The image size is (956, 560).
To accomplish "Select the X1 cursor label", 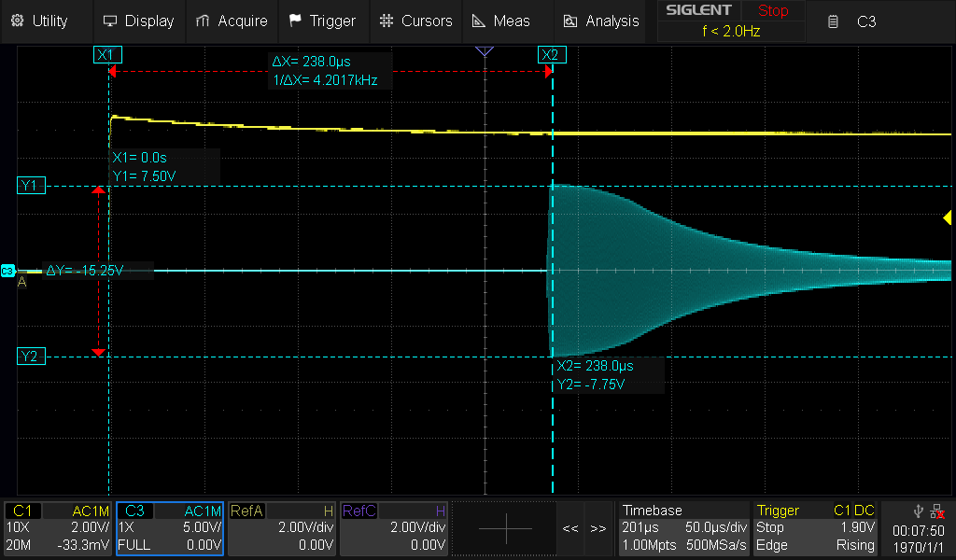I will click(108, 55).
